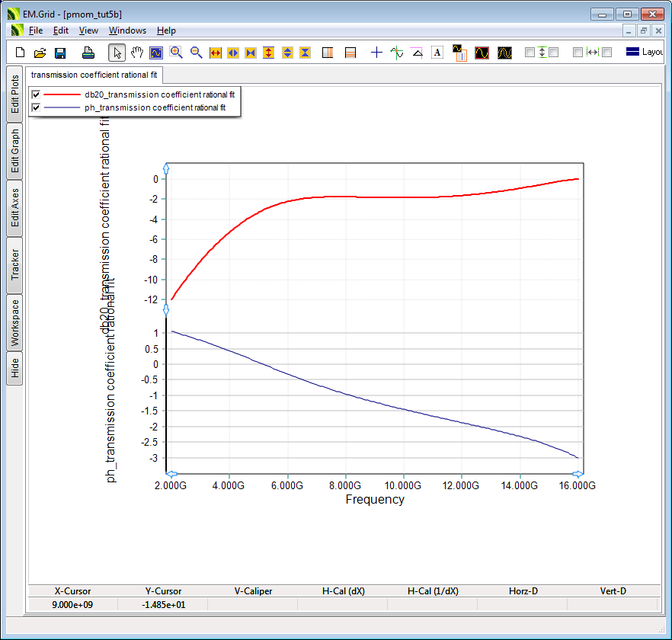Image resolution: width=672 pixels, height=640 pixels.
Task: Click the text annotation 'A' tool
Action: pyautogui.click(x=437, y=53)
